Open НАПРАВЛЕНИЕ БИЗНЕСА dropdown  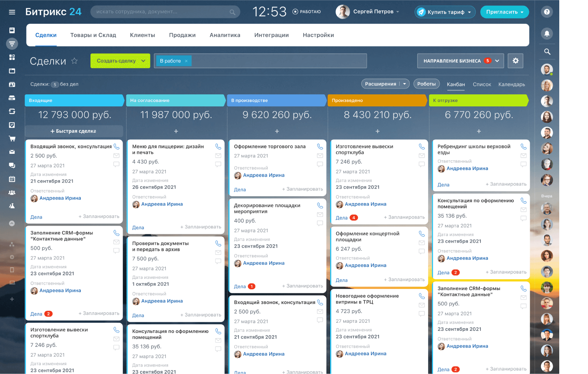[461, 61]
